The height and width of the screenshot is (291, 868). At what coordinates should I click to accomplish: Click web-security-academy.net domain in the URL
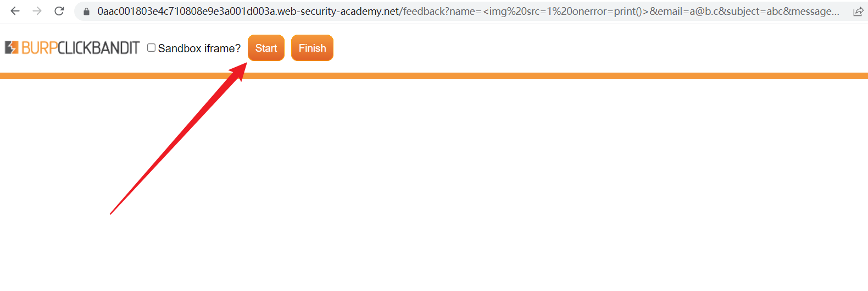338,12
